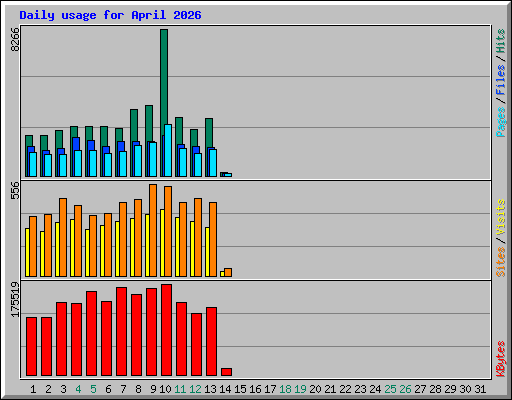The height and width of the screenshot is (400, 512).
Task: Select green weekend day 26 label
Action: [405, 389]
